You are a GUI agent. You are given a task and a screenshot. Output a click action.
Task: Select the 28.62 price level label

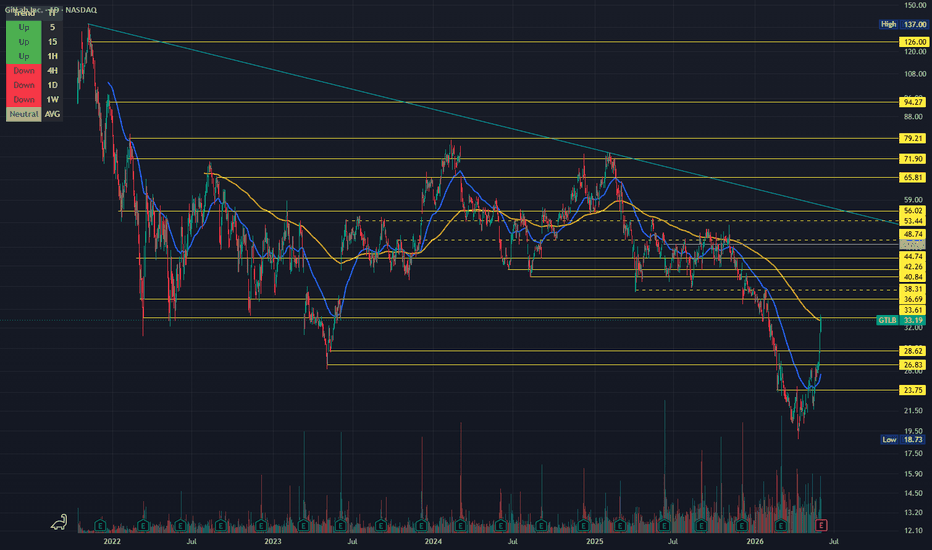point(913,351)
